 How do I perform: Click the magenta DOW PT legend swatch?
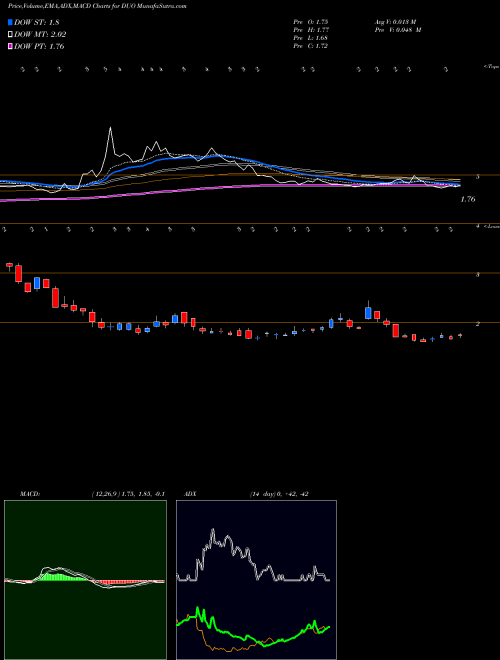[x=10, y=46]
